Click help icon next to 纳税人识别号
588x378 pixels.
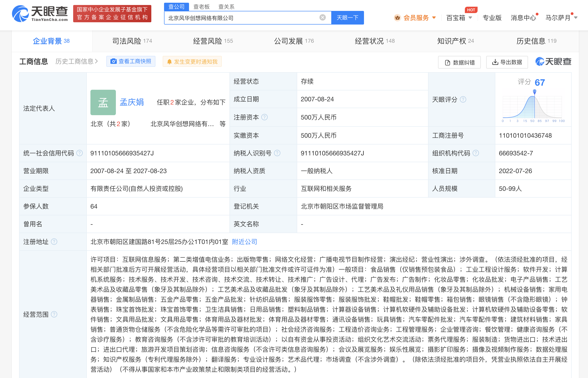(277, 153)
